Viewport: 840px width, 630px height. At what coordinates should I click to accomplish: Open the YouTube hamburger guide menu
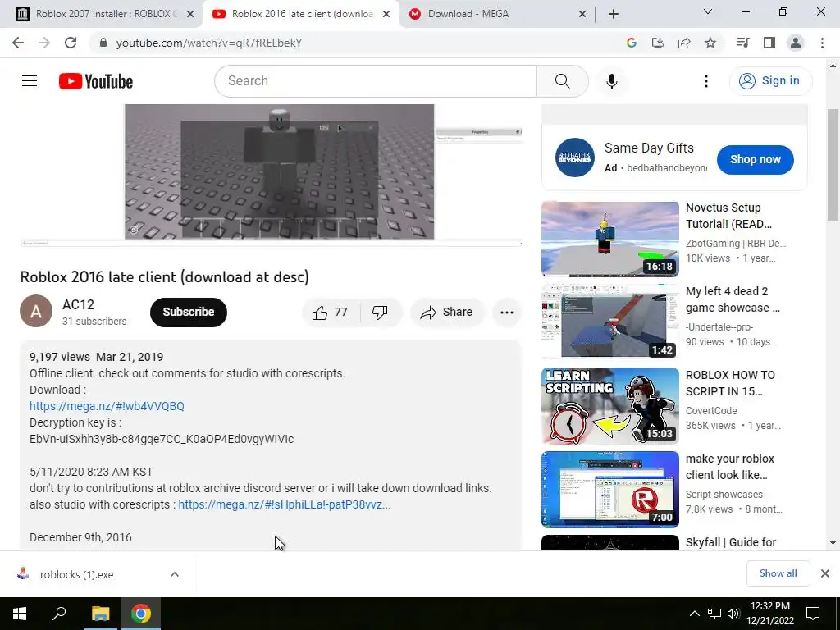[x=30, y=81]
